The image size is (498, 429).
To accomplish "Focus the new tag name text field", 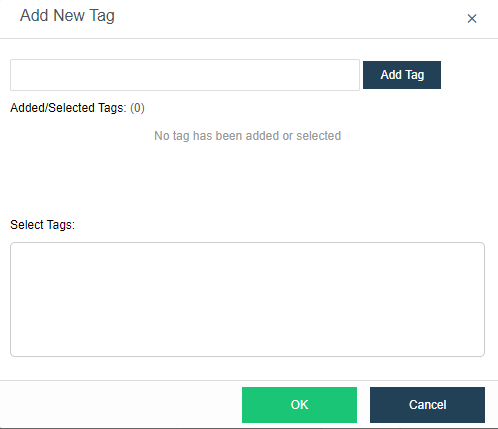I will [x=185, y=75].
